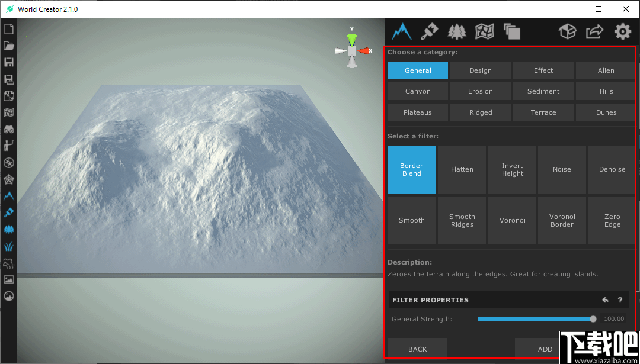Viewport: 640px width, 364px height.
Task: Click the save floppy disk icon
Action: 9,62
